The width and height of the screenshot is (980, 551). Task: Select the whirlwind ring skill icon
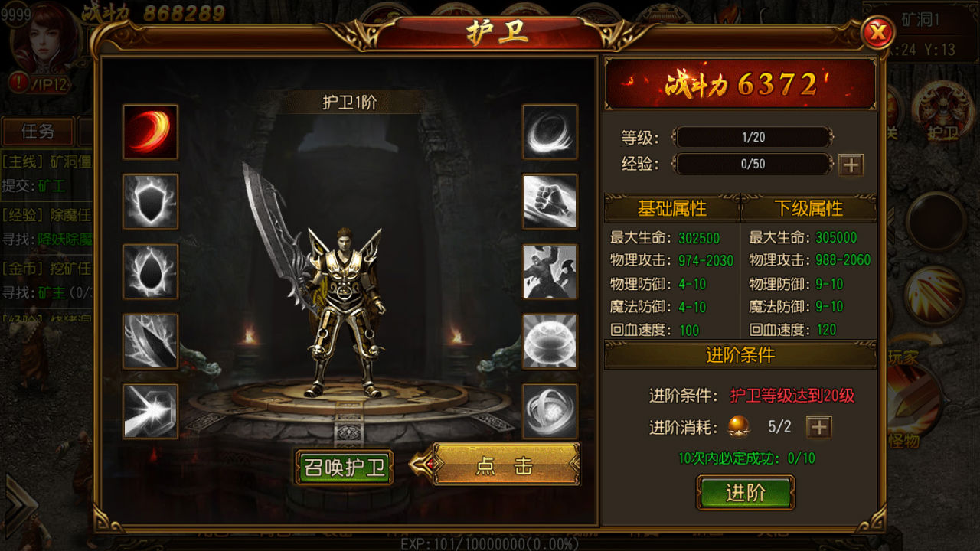pos(550,132)
